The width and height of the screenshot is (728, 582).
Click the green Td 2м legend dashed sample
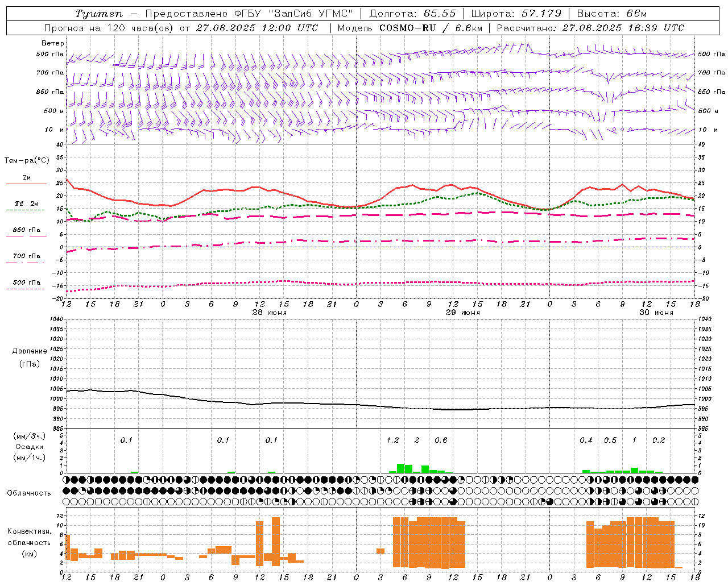[26, 210]
